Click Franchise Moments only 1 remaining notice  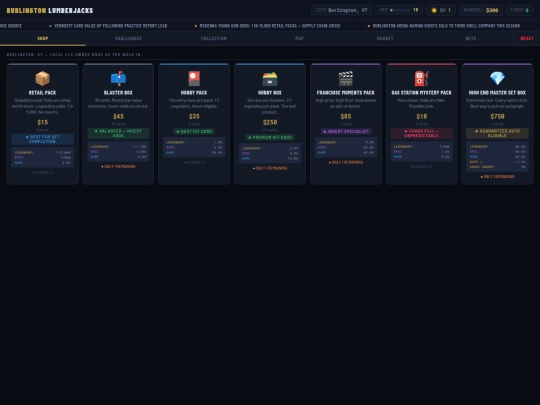click(345, 162)
